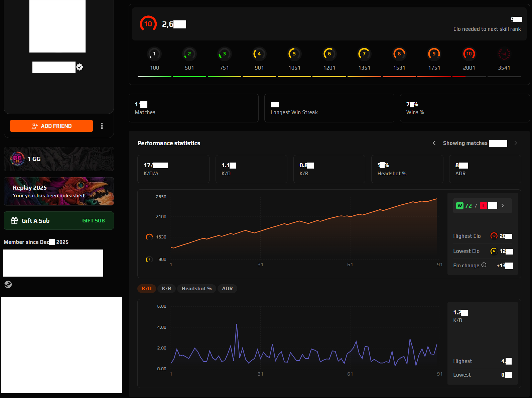Click the GIFT SUB link
Viewport: 532px width, 398px height.
(x=94, y=221)
